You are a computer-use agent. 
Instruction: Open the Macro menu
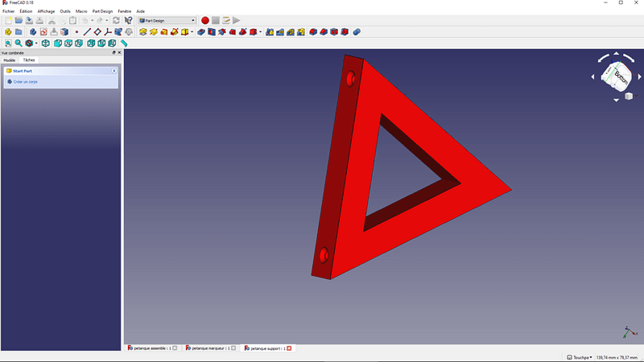point(81,11)
